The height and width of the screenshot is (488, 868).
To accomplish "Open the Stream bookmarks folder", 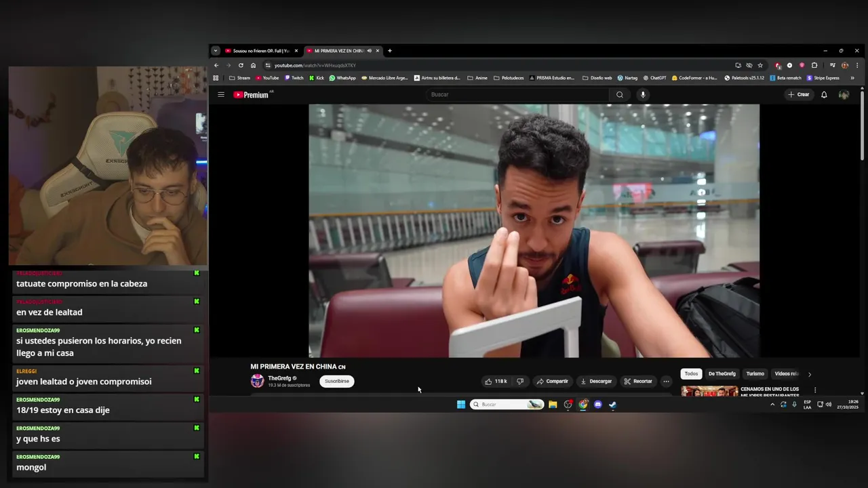I will [x=239, y=78].
